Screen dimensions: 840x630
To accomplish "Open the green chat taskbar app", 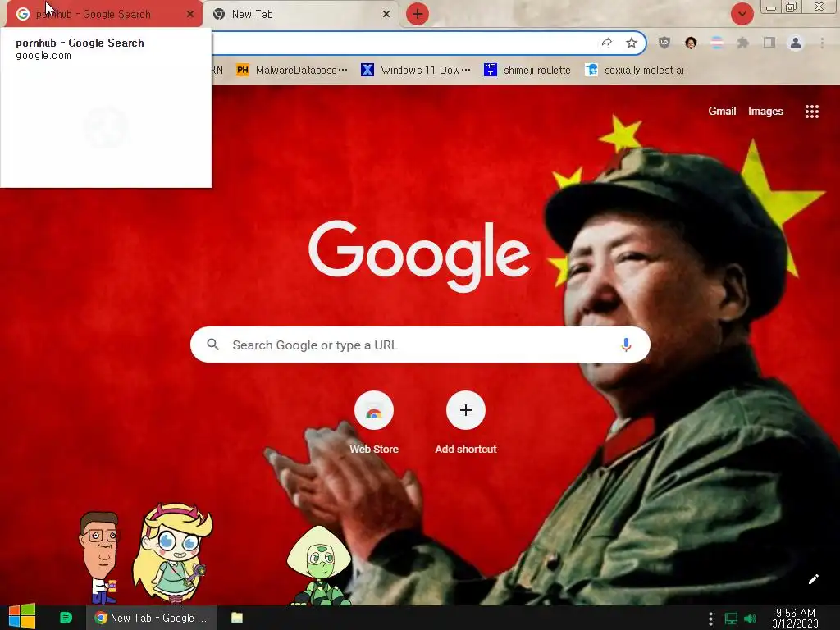I will click(66, 618).
